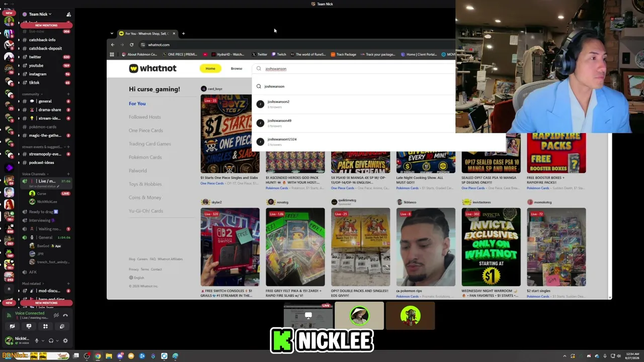
Task: Add a channel to the community category
Action: pos(68,94)
